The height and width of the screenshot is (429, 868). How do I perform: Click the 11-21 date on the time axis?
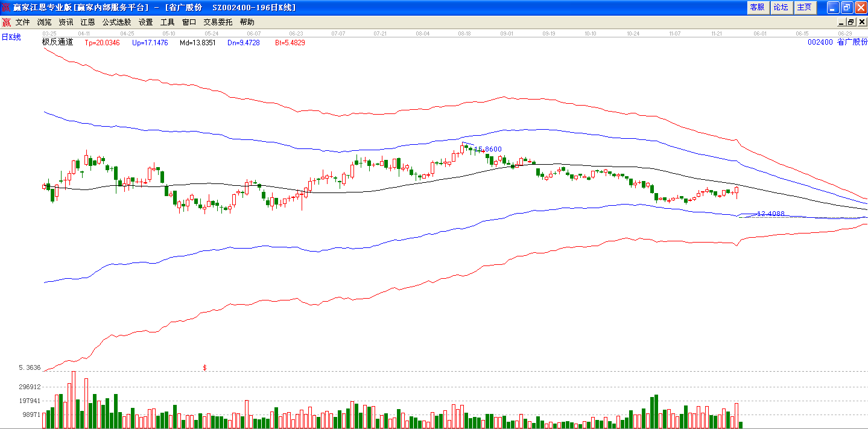717,34
